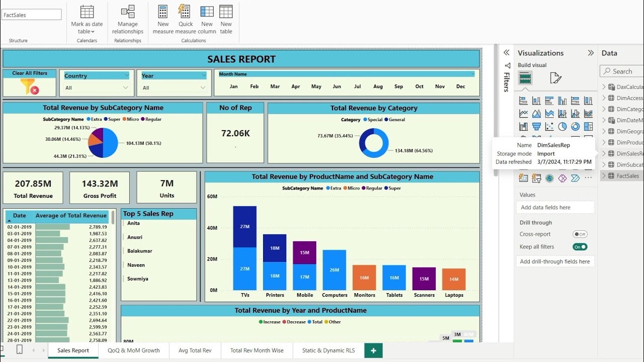Image resolution: width=644 pixels, height=362 pixels.
Task: Expand the Filters pane chevron
Action: point(507,53)
